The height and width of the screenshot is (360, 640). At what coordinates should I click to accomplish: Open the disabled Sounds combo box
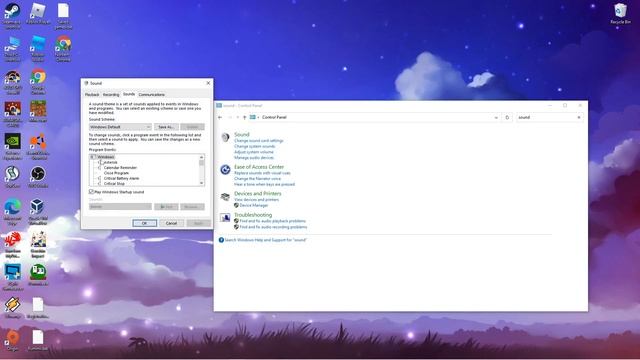point(120,207)
